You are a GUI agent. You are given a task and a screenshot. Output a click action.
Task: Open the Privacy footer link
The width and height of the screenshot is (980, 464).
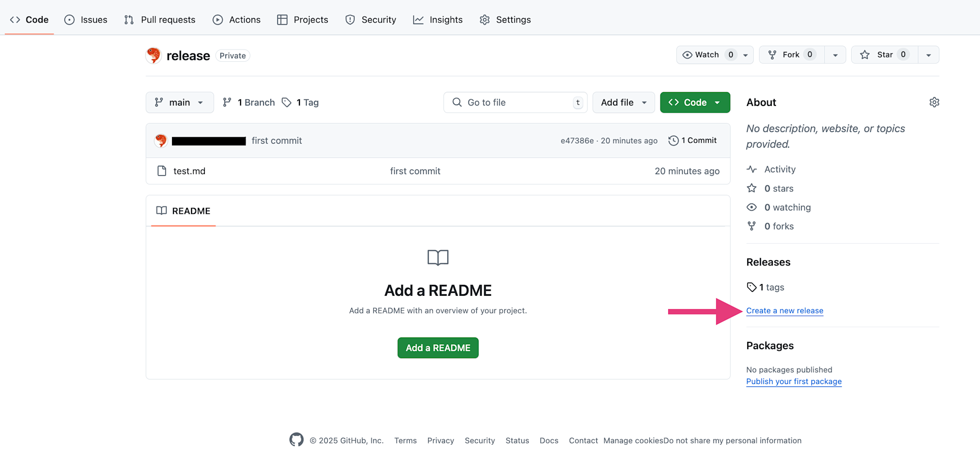point(441,440)
